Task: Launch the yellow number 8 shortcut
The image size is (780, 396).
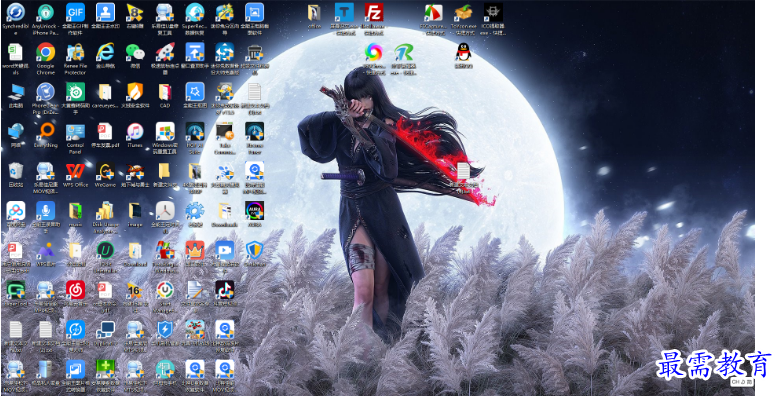Action: [x=135, y=12]
